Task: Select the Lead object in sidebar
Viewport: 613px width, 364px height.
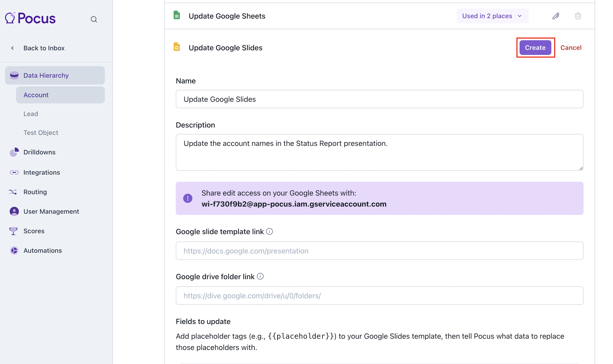Action: pyautogui.click(x=31, y=114)
